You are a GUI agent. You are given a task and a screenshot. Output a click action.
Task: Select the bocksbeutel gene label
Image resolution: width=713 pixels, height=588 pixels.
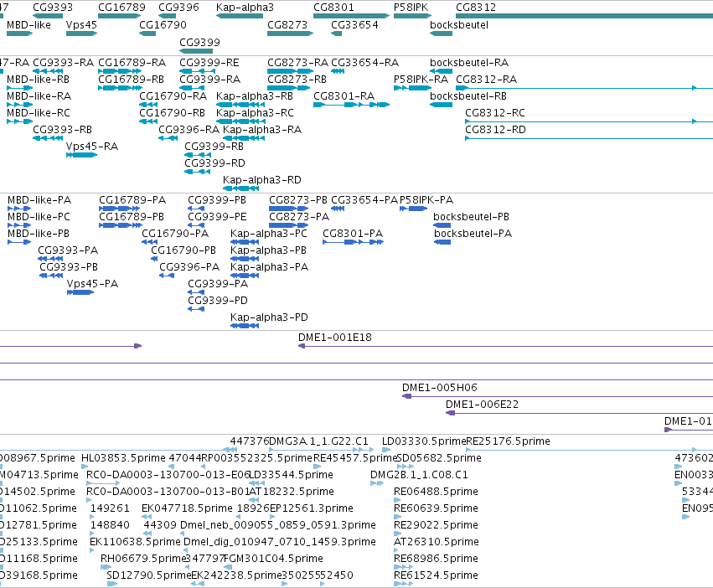pos(459,24)
